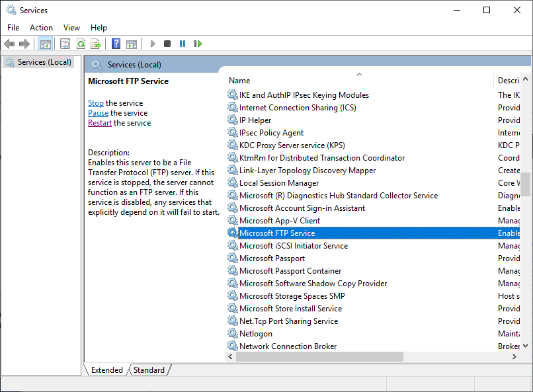Open the Help menu
Image resolution: width=533 pixels, height=392 pixels.
tap(99, 28)
